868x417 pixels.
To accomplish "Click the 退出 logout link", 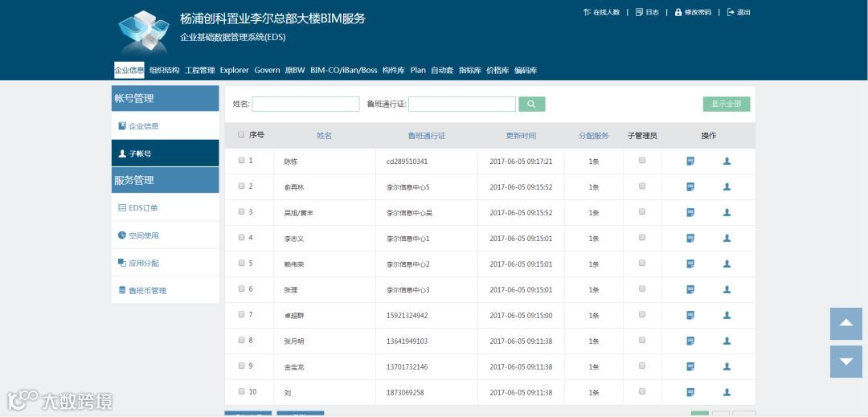I will coord(739,12).
